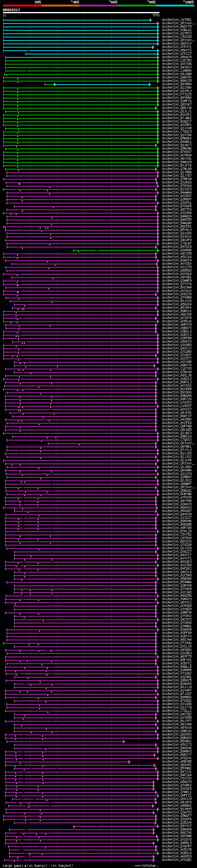Open hit UniRef100_Q3MH97
The height and width of the screenshot is (868, 197).
177,199
